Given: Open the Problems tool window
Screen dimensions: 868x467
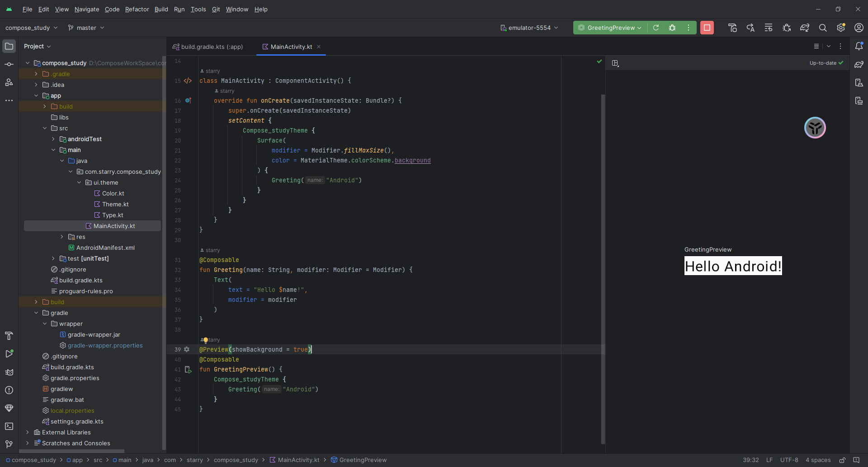Looking at the screenshot, I should [x=9, y=390].
